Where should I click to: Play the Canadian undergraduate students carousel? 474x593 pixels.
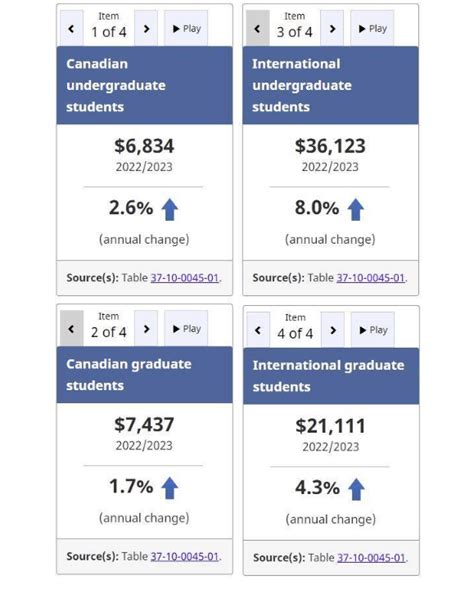pyautogui.click(x=186, y=28)
